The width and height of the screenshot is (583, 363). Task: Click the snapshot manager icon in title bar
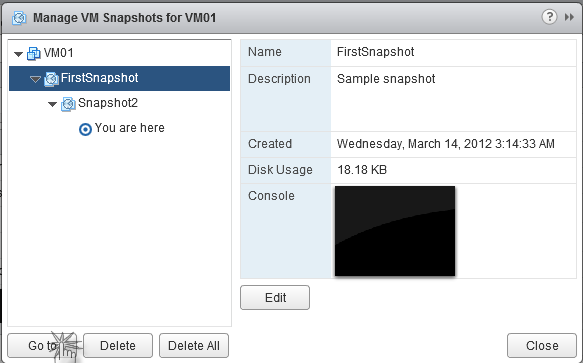point(19,17)
